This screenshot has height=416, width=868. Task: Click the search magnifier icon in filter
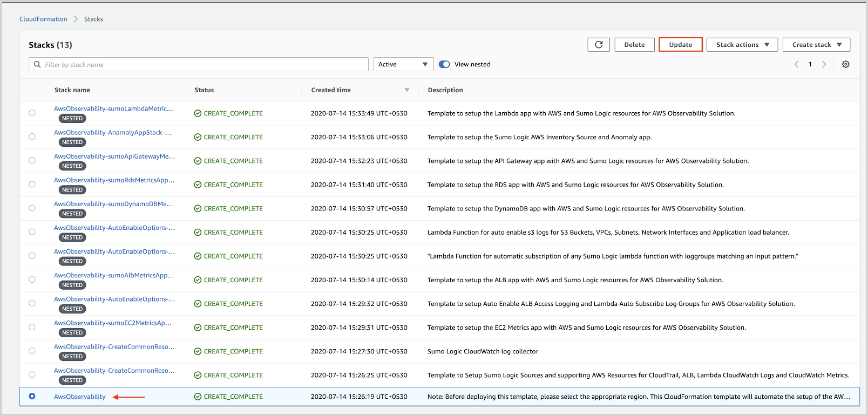point(37,65)
